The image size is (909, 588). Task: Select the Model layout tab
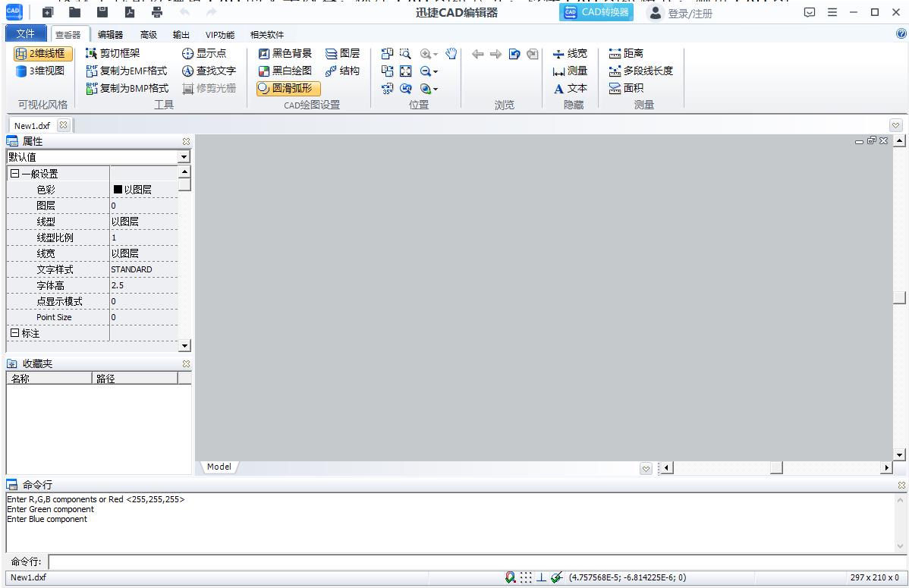pos(219,467)
